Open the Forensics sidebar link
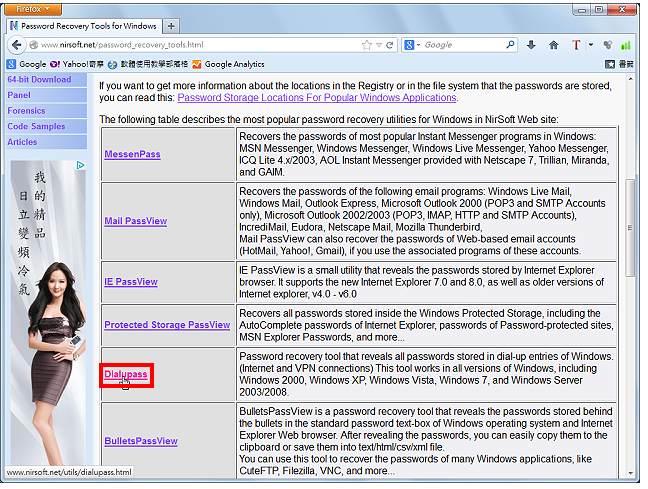Screen dimensions: 648x489 click(26, 111)
